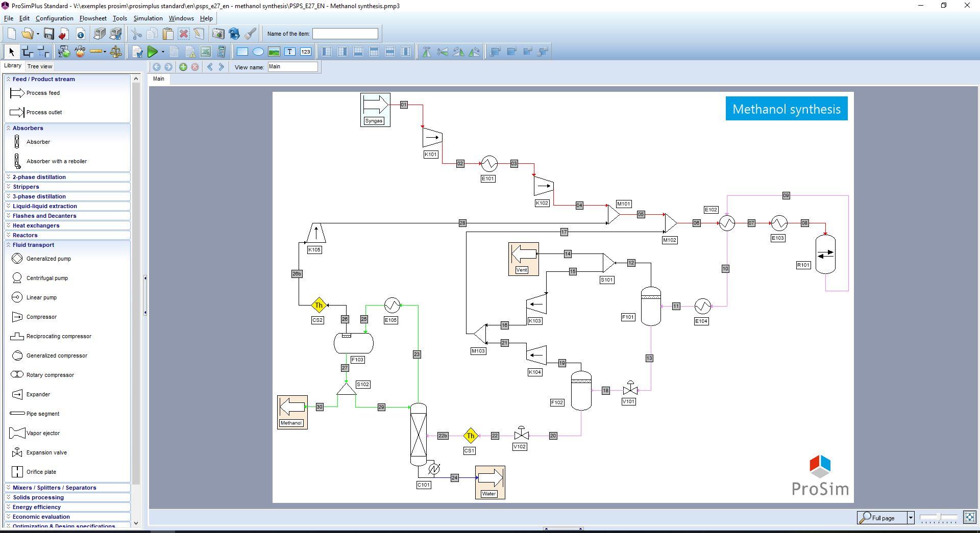The image size is (980, 533).
Task: Click the Methanol synthesis title banner
Action: (x=787, y=109)
